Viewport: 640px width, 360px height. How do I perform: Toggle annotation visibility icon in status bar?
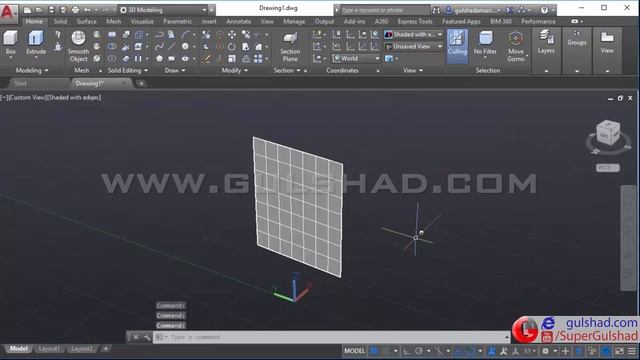click(x=504, y=351)
